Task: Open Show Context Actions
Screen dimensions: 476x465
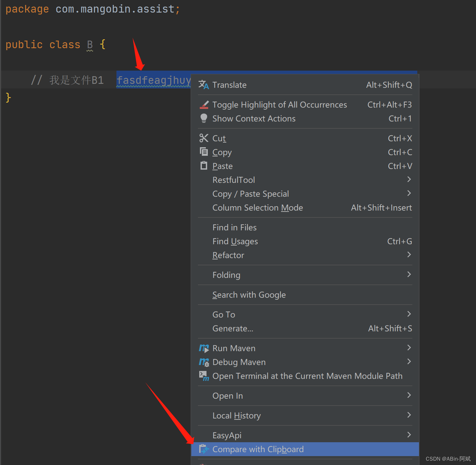Action: click(x=305, y=118)
